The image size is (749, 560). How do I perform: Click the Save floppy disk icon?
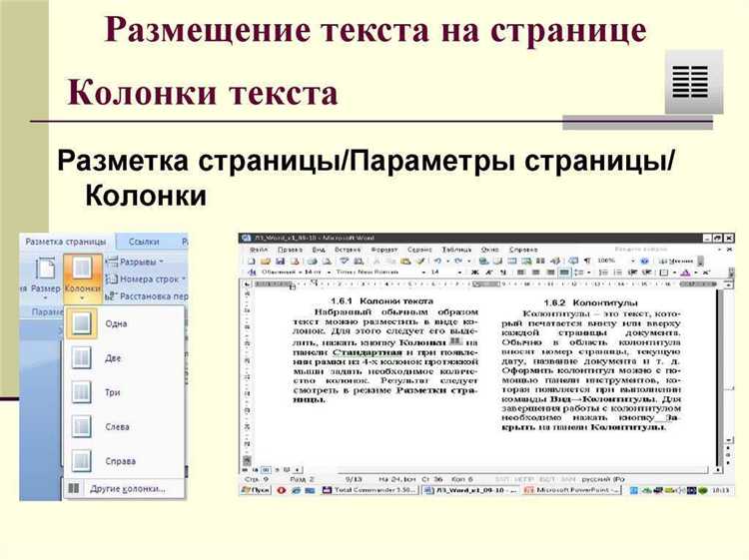280,262
